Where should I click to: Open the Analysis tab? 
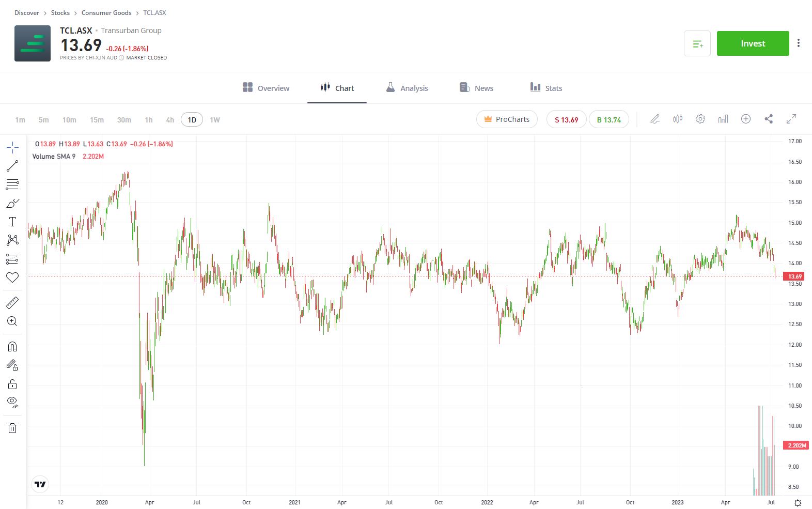407,88
